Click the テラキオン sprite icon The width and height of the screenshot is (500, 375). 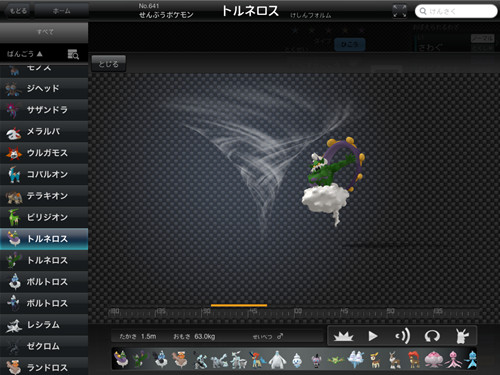(14, 197)
